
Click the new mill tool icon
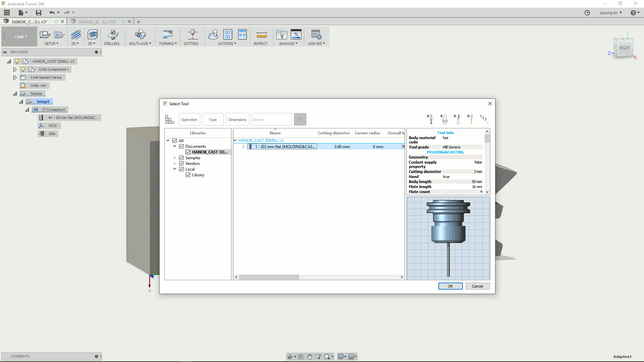pyautogui.click(x=430, y=119)
